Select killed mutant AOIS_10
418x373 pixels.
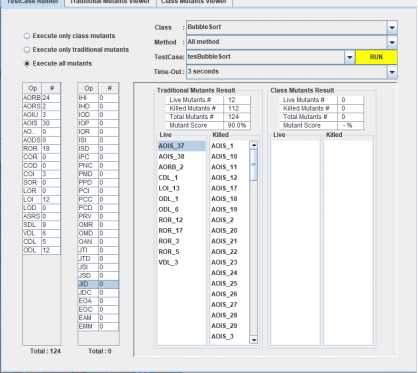(x=230, y=156)
